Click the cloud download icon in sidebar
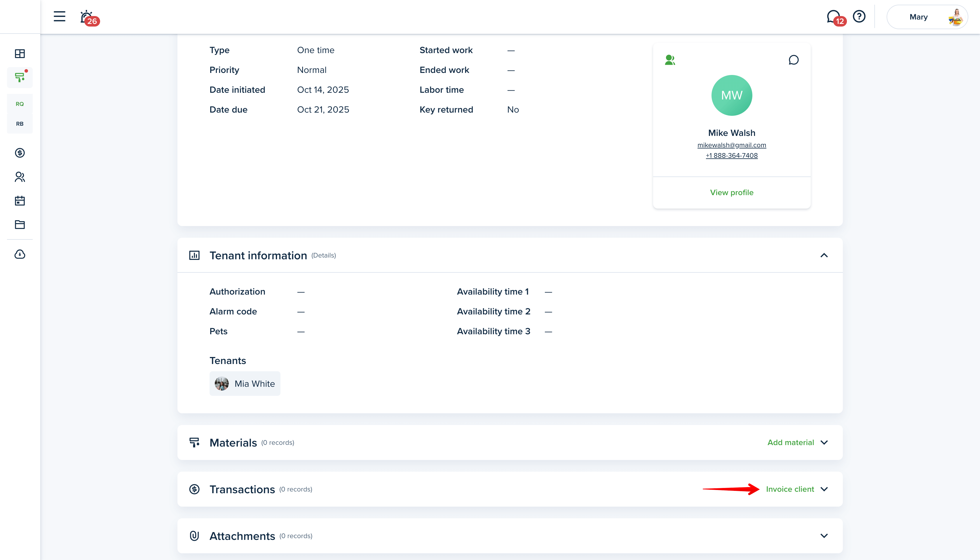Screen dimensions: 980x560 [20, 254]
